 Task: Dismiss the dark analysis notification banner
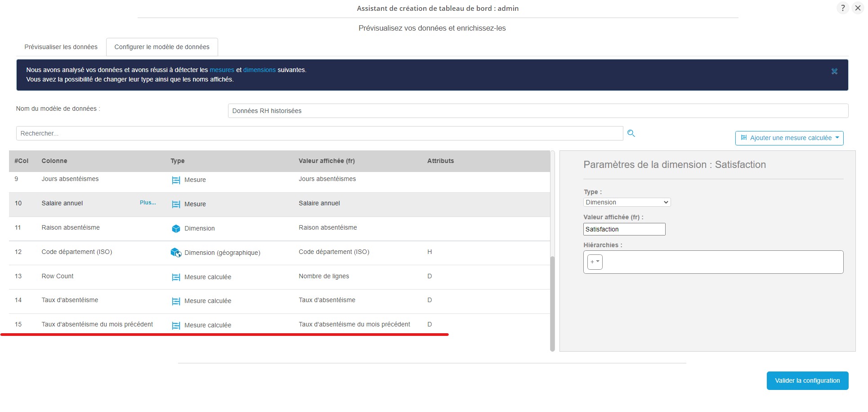click(x=835, y=71)
